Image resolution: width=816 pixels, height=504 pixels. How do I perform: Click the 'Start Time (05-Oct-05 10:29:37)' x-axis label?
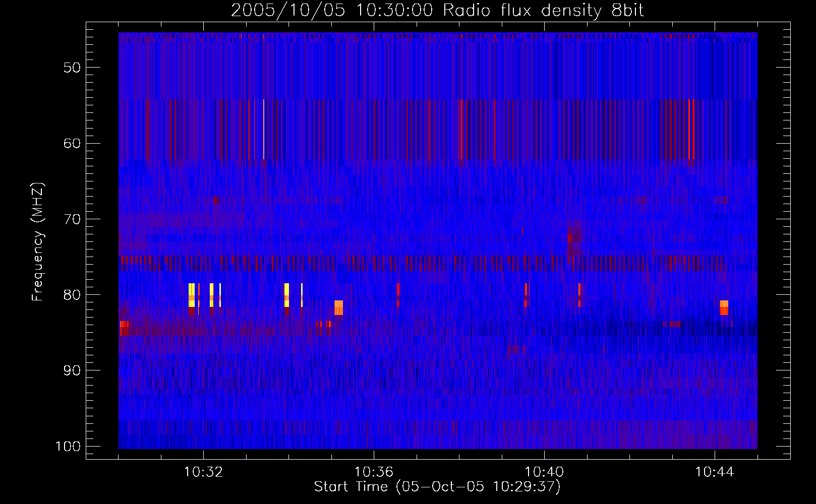click(437, 487)
